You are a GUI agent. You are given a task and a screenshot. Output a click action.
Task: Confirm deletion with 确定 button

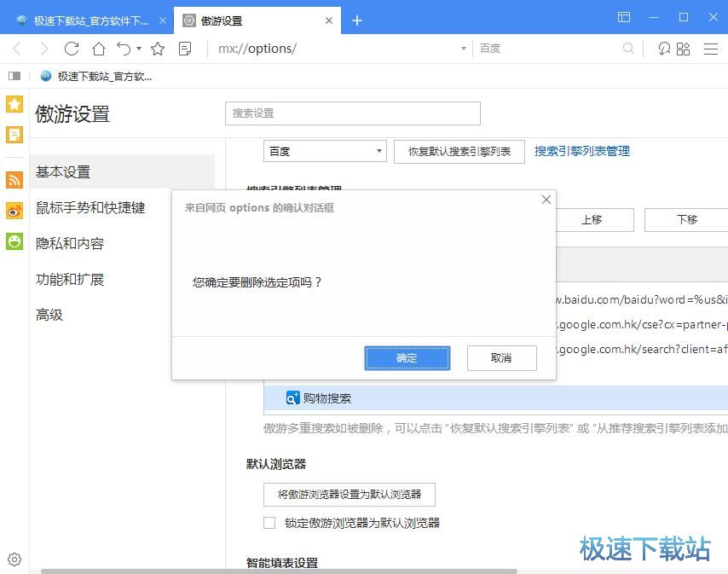(407, 358)
